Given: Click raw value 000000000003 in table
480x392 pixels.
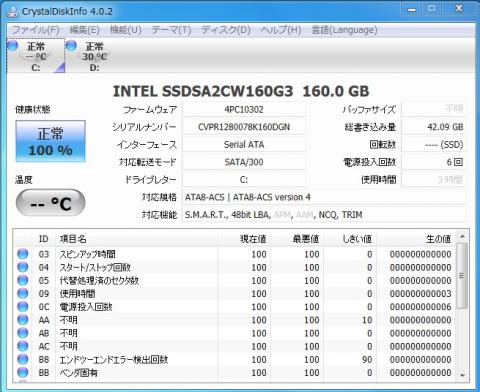Looking at the screenshot, I should (421, 294).
